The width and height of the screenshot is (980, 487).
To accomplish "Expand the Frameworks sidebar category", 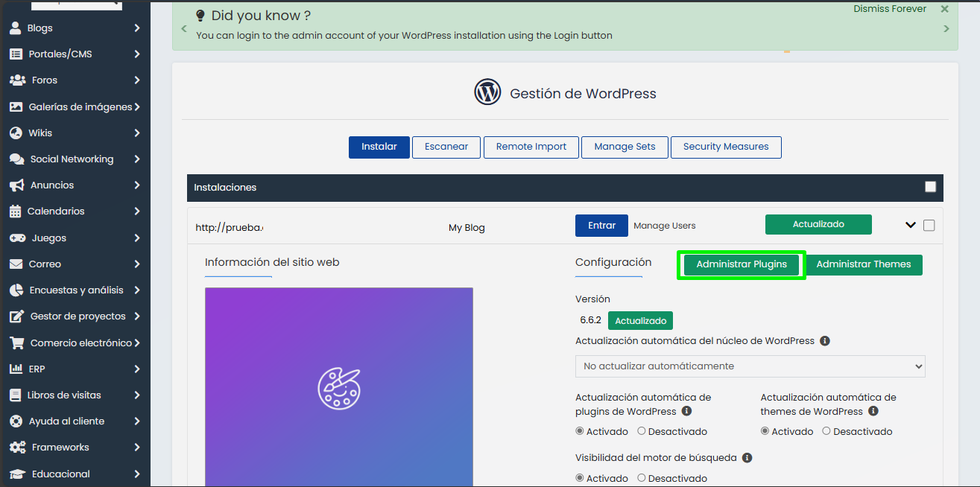I will pyautogui.click(x=16, y=447).
